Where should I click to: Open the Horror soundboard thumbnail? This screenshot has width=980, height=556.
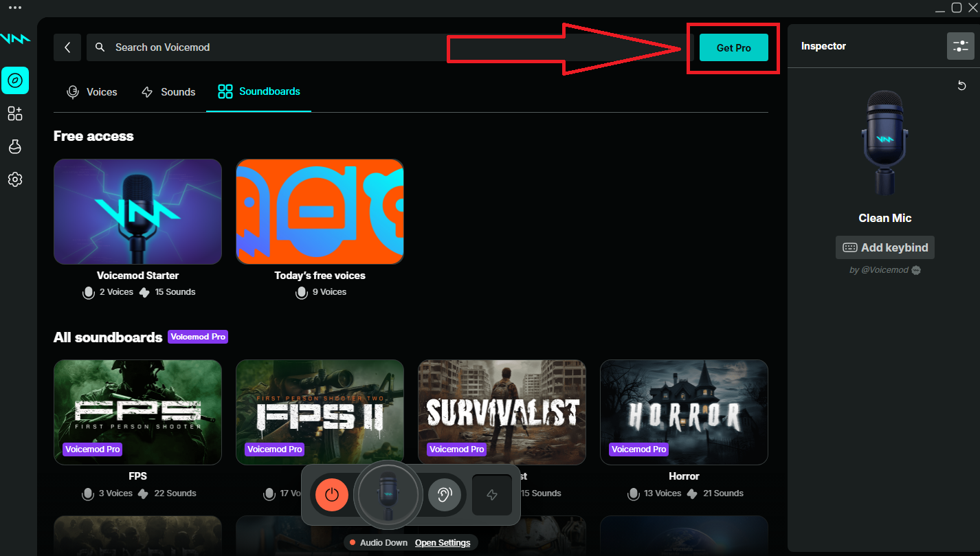click(684, 412)
